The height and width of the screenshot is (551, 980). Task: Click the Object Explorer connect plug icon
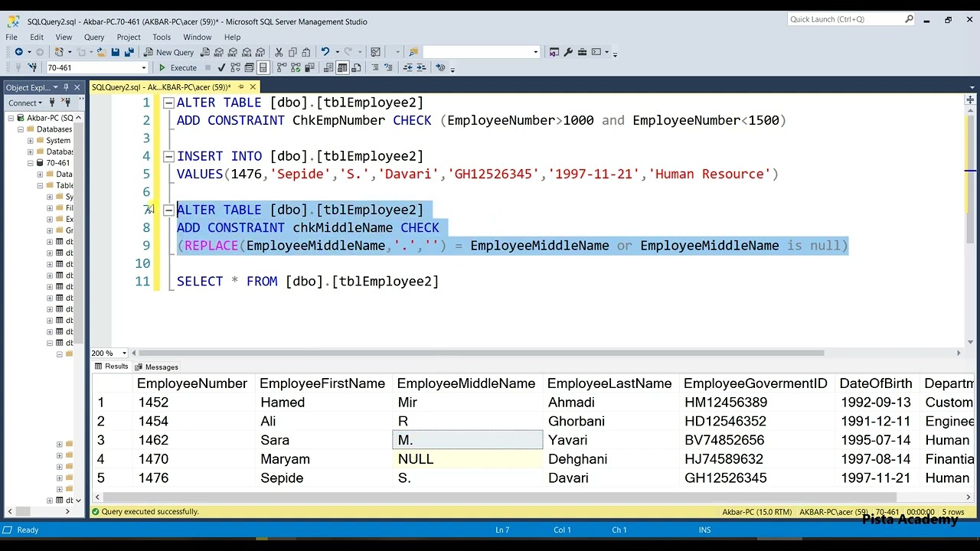53,103
